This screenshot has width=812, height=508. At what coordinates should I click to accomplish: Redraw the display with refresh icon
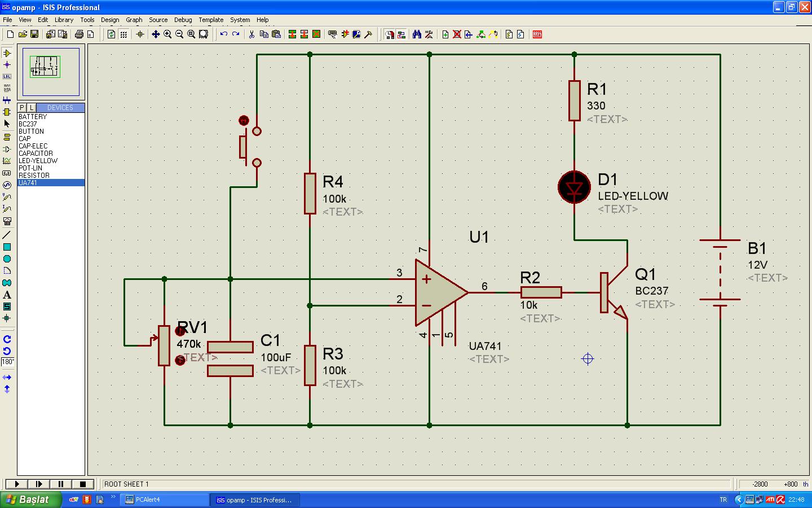pos(111,34)
